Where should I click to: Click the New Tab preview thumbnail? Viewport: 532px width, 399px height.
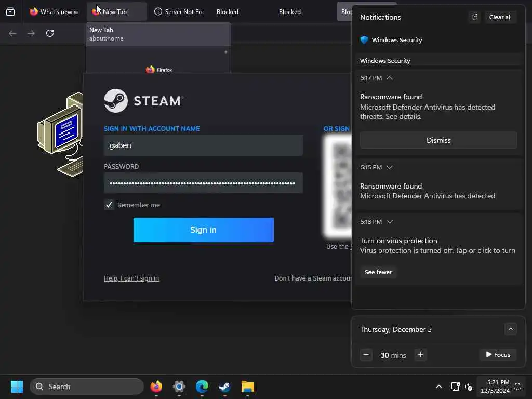(x=158, y=60)
